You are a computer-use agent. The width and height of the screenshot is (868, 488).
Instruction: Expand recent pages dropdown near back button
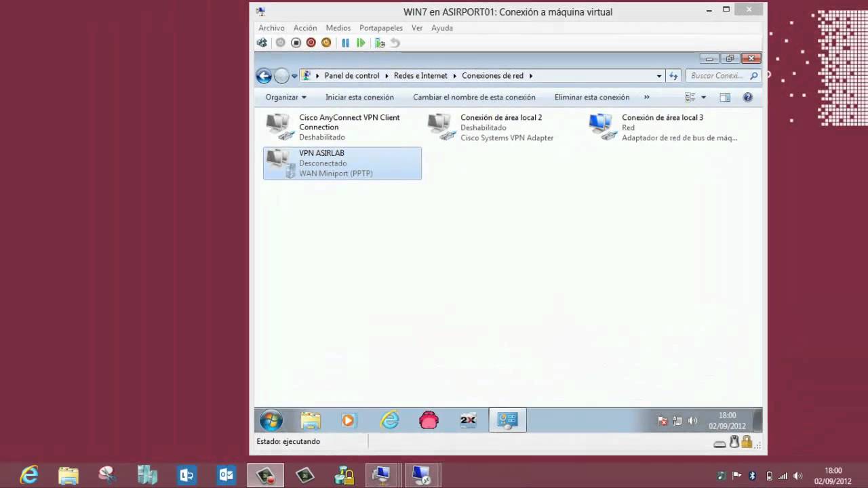[294, 77]
